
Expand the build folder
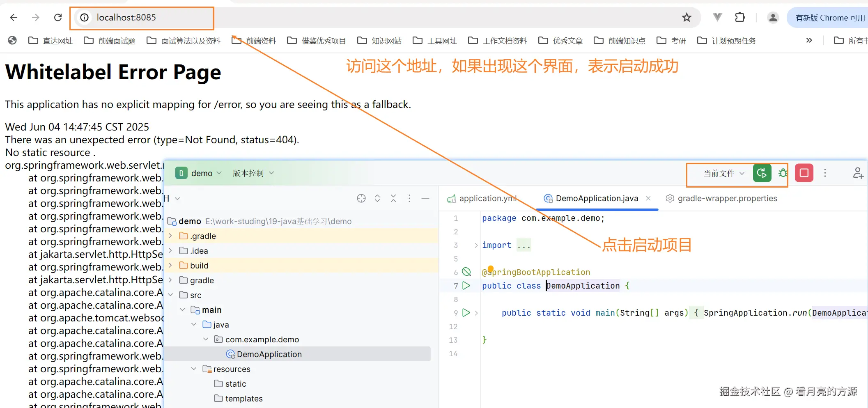point(170,266)
